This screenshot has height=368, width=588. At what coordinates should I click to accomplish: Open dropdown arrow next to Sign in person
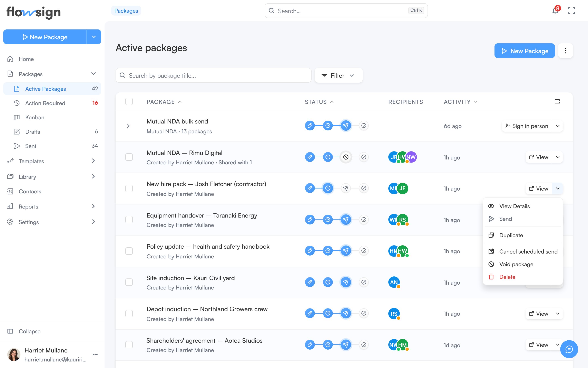pyautogui.click(x=558, y=126)
